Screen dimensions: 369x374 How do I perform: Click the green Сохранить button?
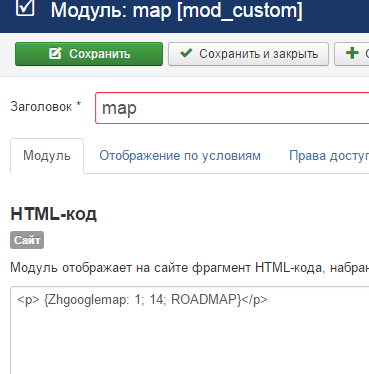point(89,54)
